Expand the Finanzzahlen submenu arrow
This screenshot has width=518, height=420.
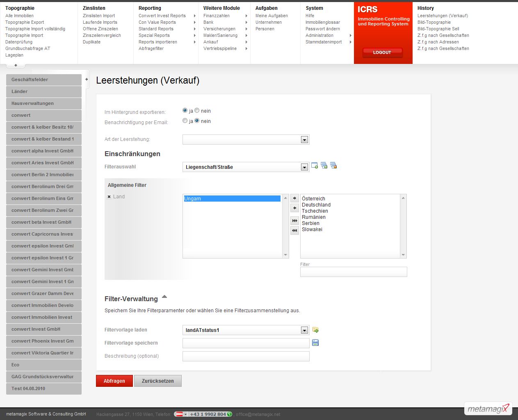tap(246, 16)
